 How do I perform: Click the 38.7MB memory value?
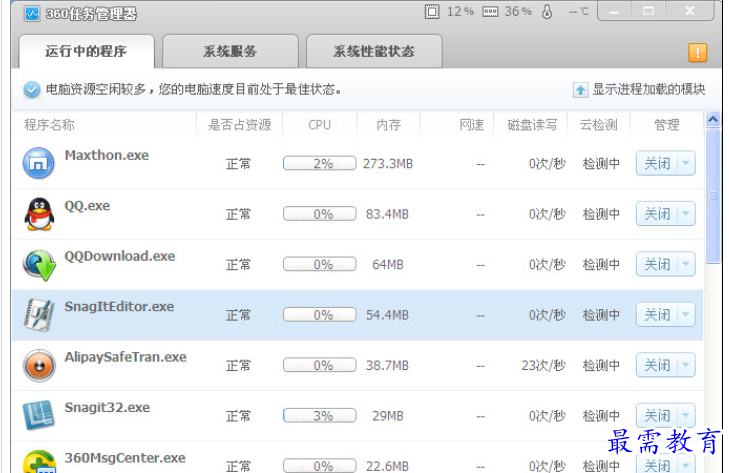387,366
